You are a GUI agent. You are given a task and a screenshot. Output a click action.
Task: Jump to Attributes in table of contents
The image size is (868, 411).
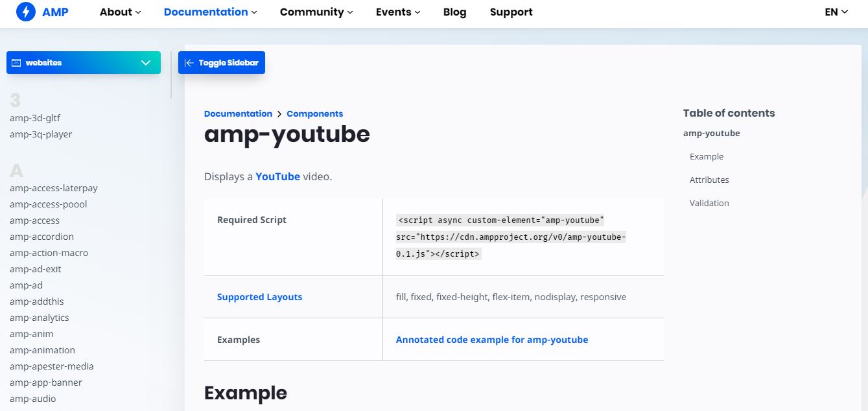click(x=709, y=180)
